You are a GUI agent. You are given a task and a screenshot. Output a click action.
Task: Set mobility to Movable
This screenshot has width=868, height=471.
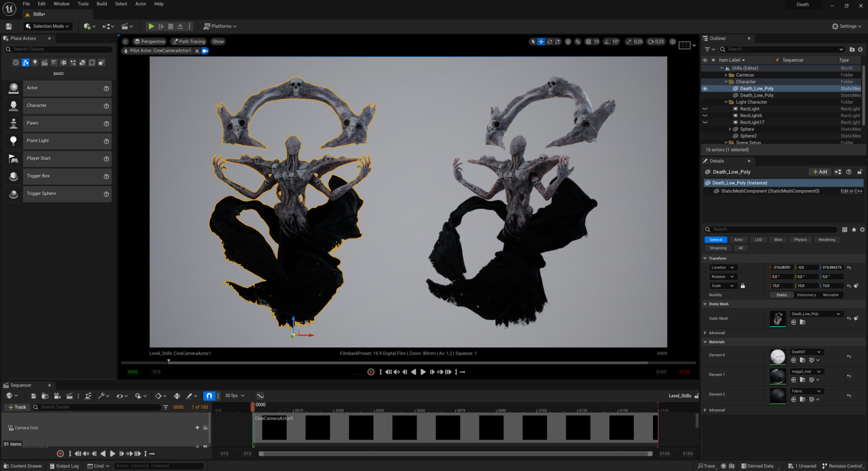(831, 295)
